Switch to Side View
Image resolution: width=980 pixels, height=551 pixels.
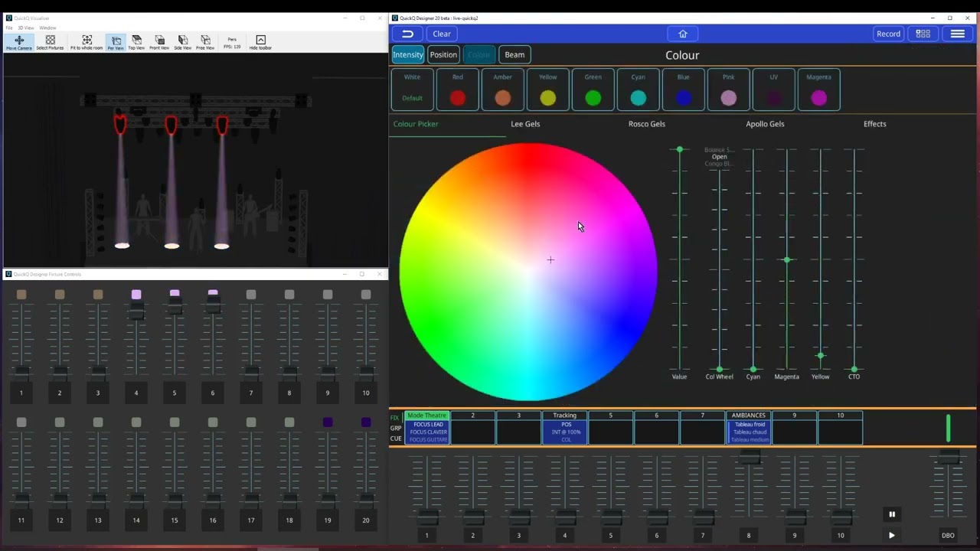click(x=182, y=43)
